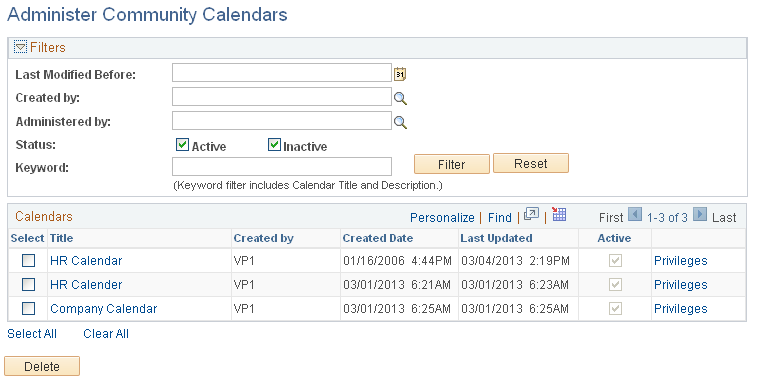Image resolution: width=765 pixels, height=387 pixels.
Task: Open Privileges for Company Calendar
Action: pyautogui.click(x=681, y=308)
